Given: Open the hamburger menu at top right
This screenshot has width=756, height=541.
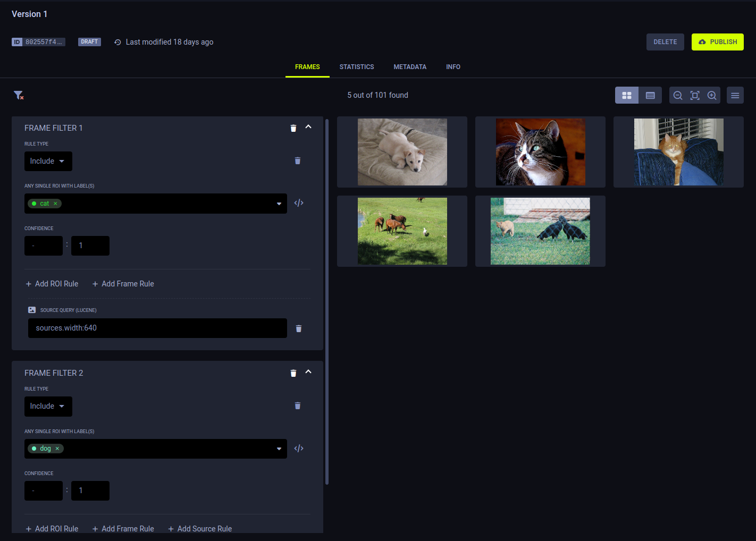Looking at the screenshot, I should tap(735, 95).
